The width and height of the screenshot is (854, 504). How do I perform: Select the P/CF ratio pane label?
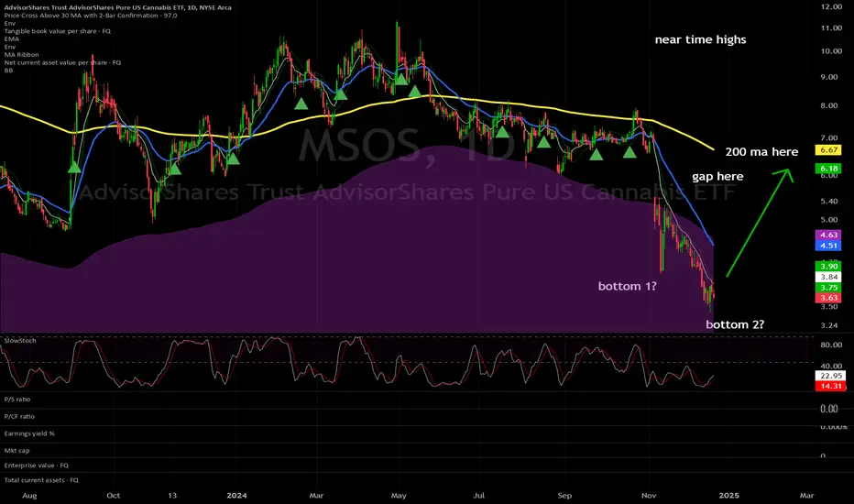19,416
